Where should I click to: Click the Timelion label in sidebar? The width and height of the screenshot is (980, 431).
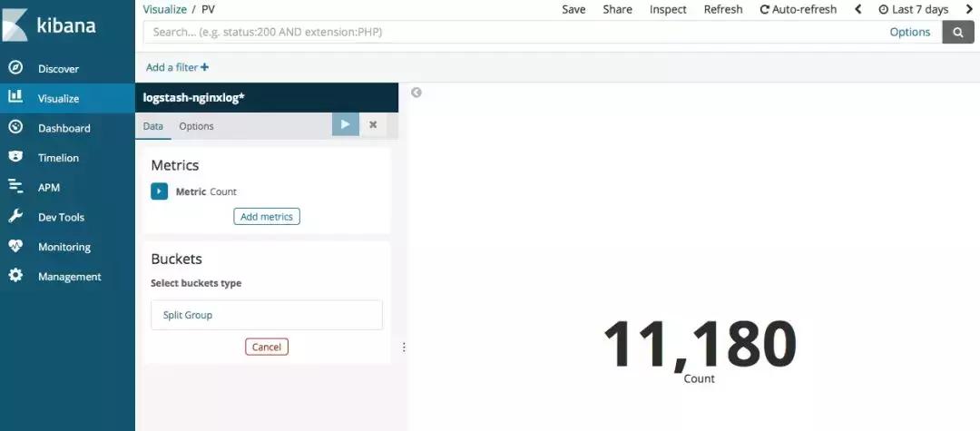coord(59,158)
